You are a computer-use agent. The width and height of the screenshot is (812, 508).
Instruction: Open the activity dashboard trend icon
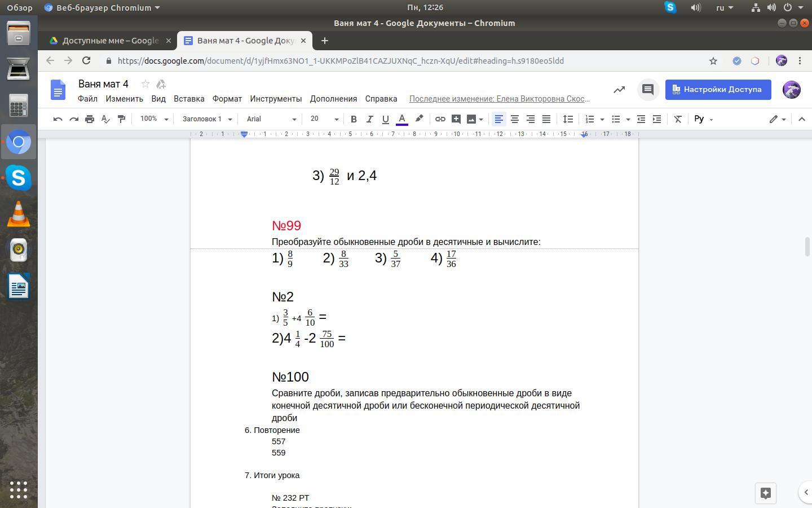pos(619,90)
